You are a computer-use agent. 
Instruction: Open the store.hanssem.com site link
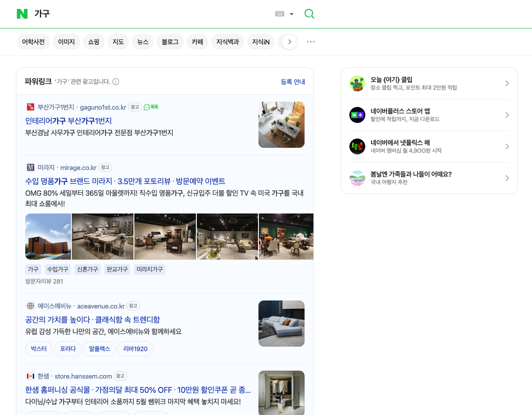[x=83, y=376]
